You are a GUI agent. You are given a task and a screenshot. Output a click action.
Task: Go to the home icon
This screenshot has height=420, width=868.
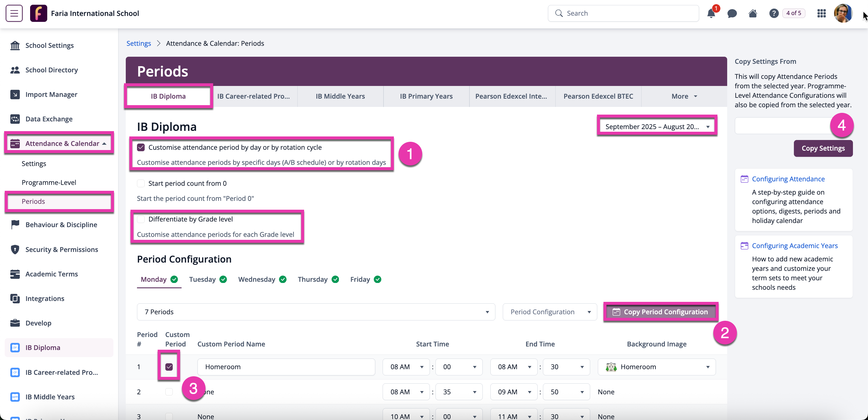click(x=753, y=13)
